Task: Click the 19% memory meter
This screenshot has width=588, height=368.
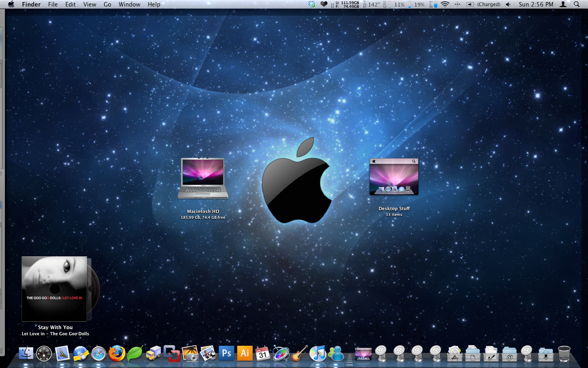Action: (416, 4)
